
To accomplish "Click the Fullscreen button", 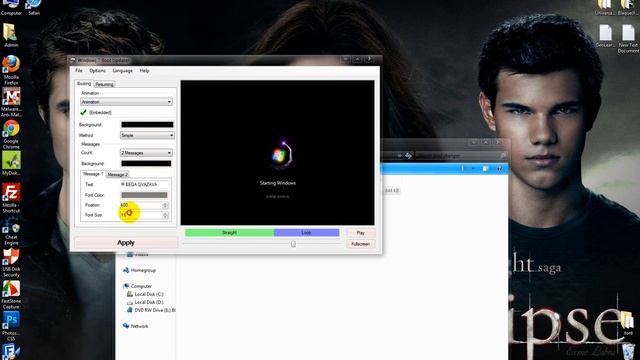I will pos(360,244).
